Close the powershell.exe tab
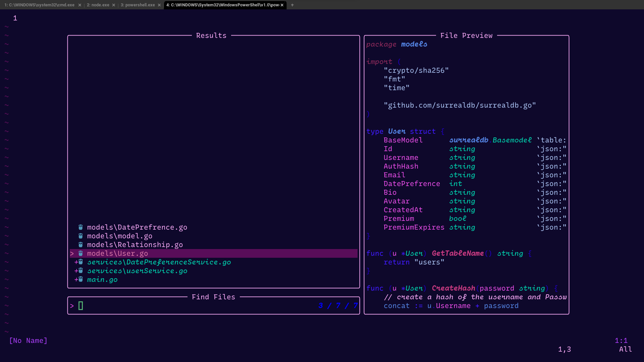Viewport: 644px width, 362px height. pos(159,5)
